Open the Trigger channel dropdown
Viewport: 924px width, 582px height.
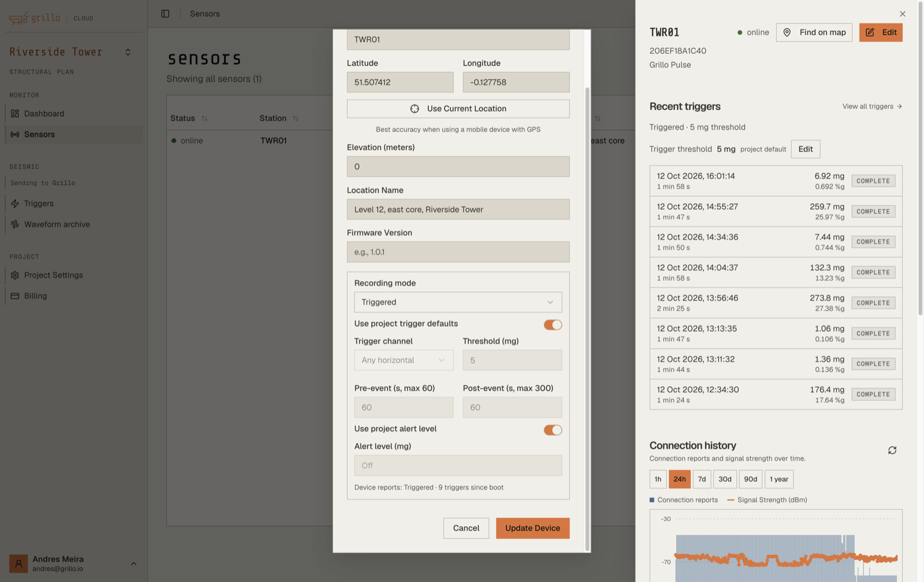coord(404,360)
